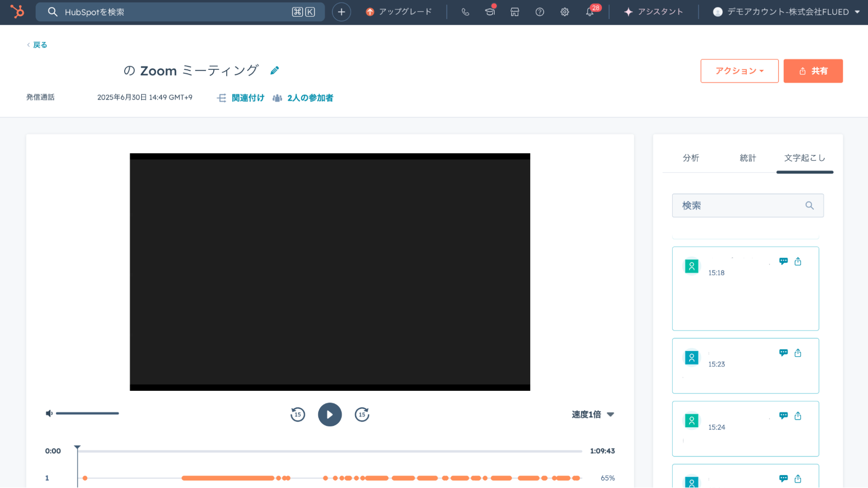
Task: Click the volume slider track
Action: click(x=87, y=413)
